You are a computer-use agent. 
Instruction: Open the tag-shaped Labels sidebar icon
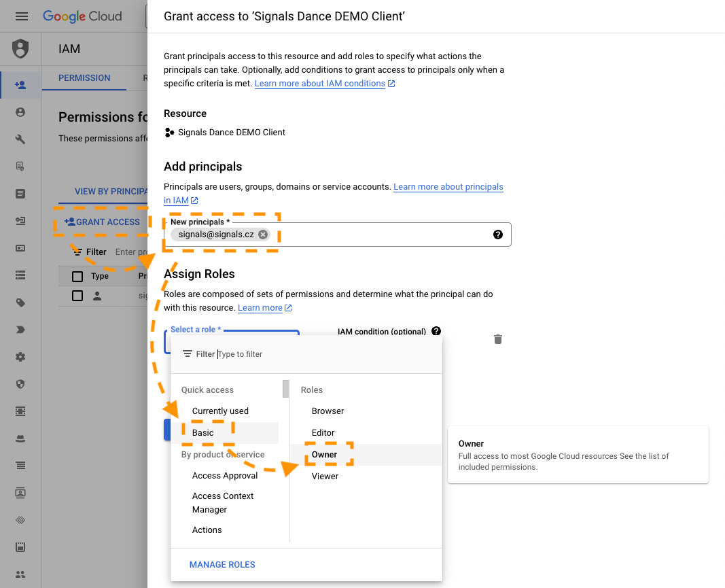pos(20,302)
